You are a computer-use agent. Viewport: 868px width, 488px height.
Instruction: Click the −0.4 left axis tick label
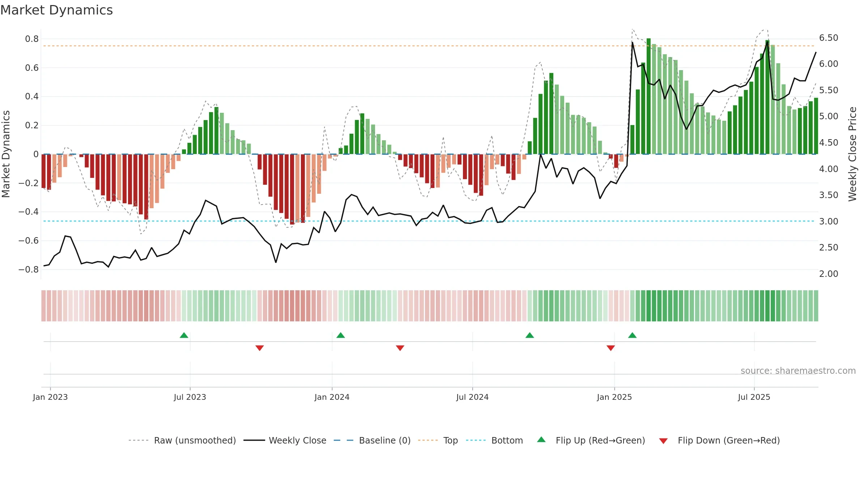(x=29, y=212)
